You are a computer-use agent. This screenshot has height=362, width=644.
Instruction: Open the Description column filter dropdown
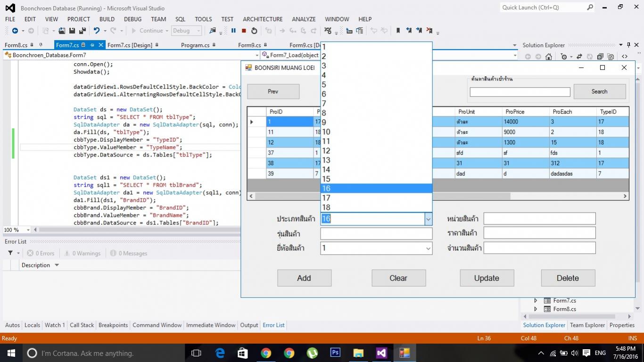click(x=57, y=265)
